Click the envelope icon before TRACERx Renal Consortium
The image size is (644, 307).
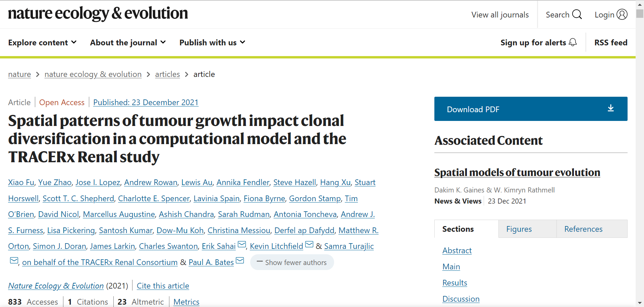pos(14,261)
